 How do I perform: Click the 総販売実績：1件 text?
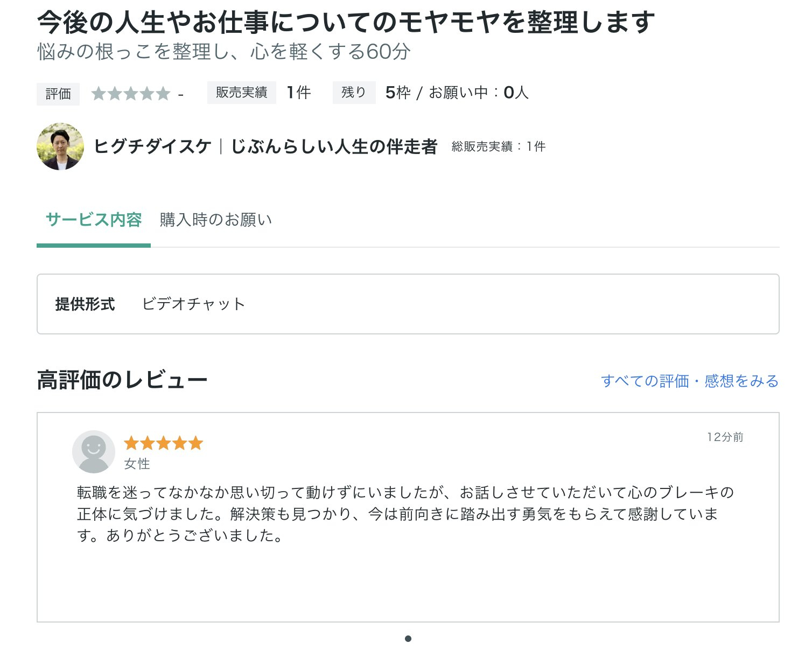pyautogui.click(x=499, y=146)
